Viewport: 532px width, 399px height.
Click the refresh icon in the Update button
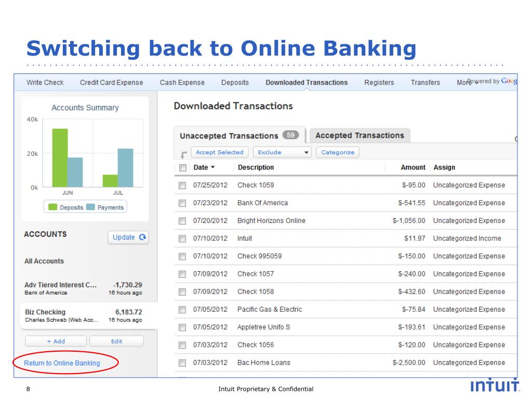pyautogui.click(x=142, y=237)
